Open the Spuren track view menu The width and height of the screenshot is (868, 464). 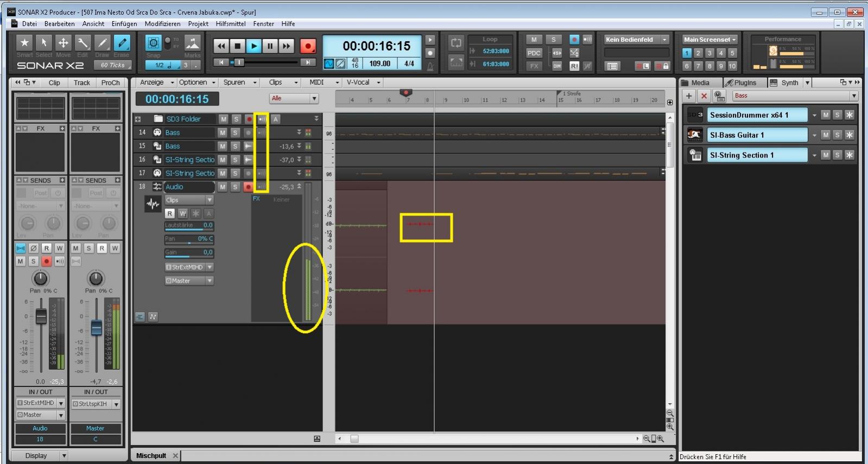pyautogui.click(x=239, y=82)
